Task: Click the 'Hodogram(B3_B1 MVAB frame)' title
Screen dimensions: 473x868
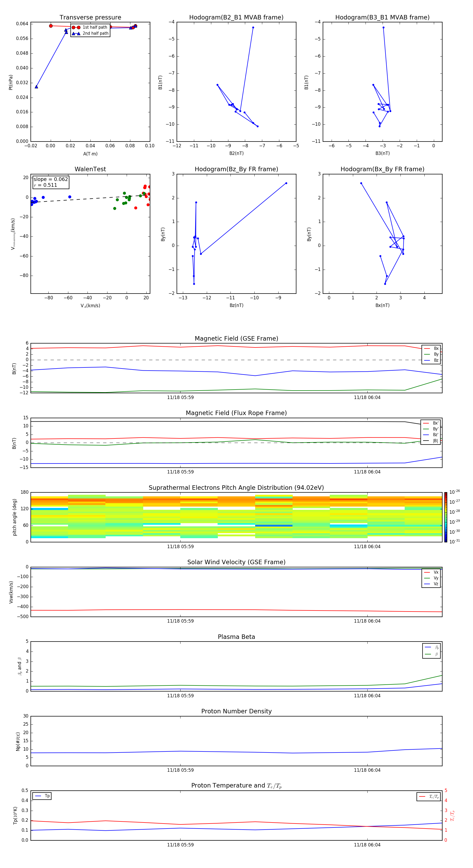Action: point(382,18)
